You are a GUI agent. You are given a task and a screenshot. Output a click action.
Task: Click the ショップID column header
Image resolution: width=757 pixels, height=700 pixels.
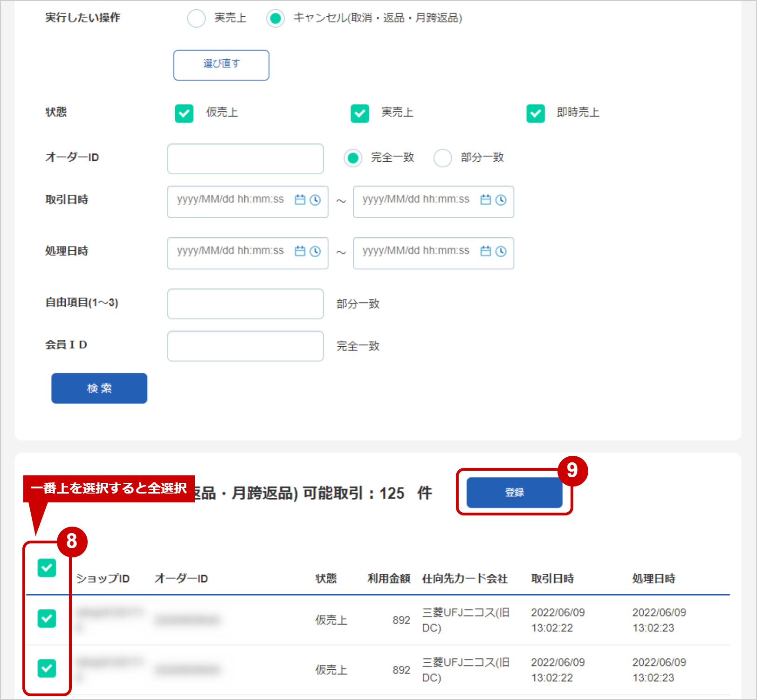click(x=103, y=578)
